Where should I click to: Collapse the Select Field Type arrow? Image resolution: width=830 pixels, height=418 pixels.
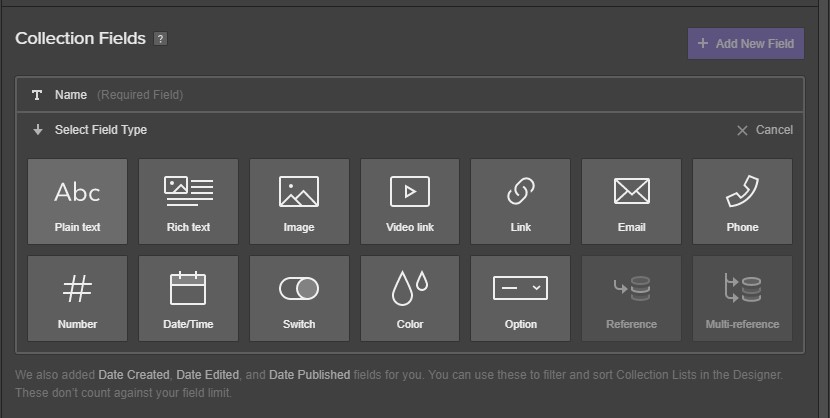coord(38,130)
